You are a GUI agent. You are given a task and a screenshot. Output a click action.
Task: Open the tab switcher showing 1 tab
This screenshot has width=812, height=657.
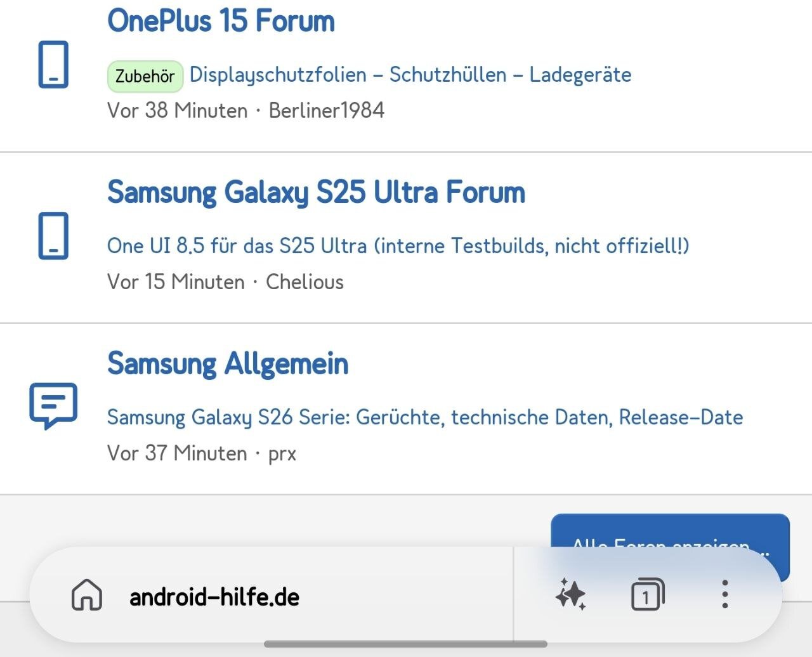pyautogui.click(x=647, y=595)
